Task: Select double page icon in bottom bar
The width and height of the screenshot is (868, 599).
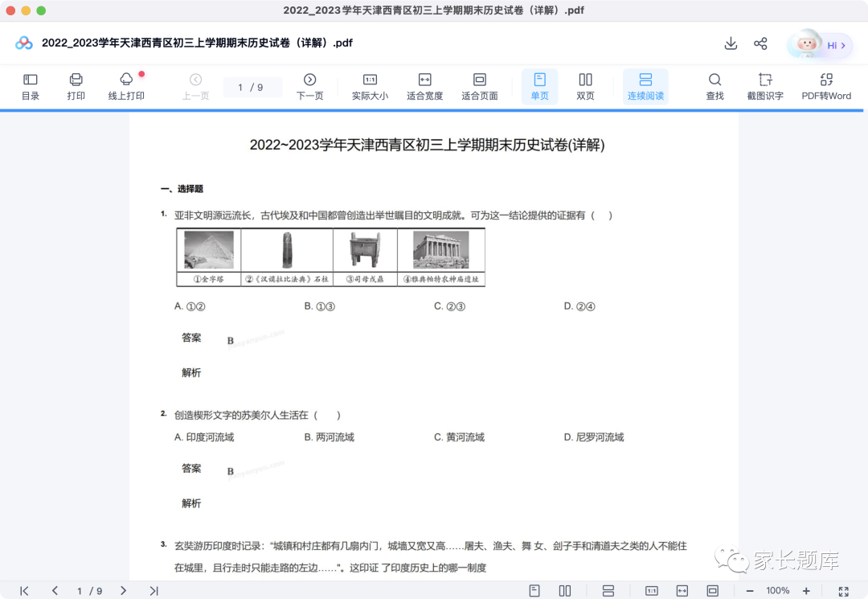Action: pos(565,591)
